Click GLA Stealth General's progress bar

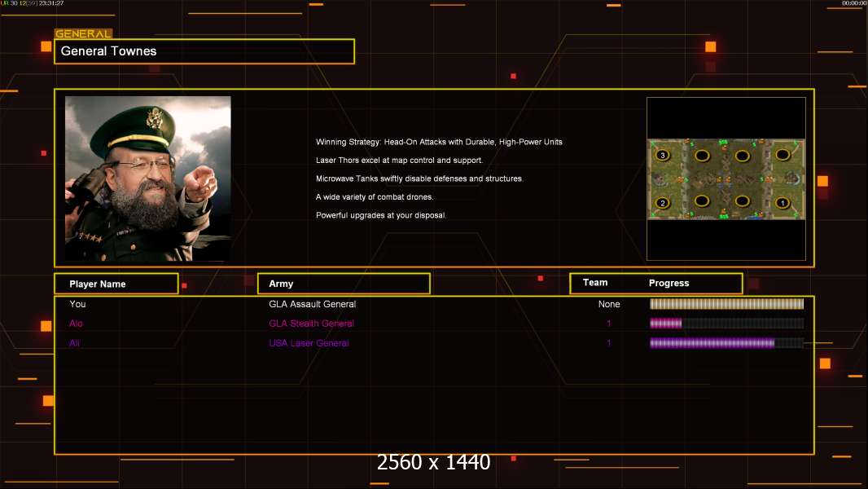[x=726, y=324]
